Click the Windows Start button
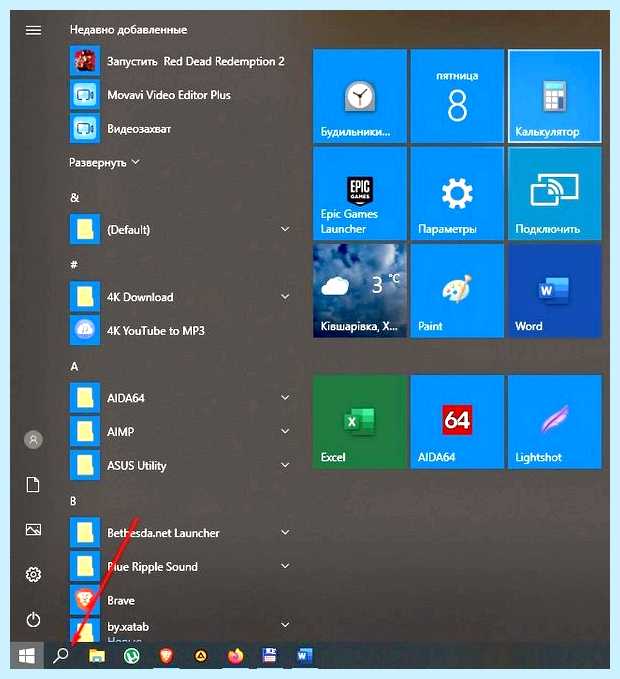Screen dimensions: 620x679 pos(27,656)
